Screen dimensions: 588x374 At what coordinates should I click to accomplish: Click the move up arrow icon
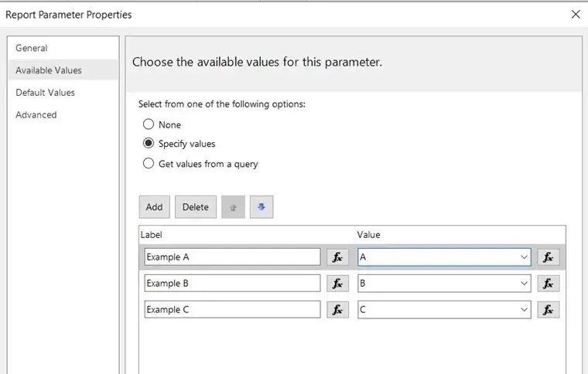(233, 207)
